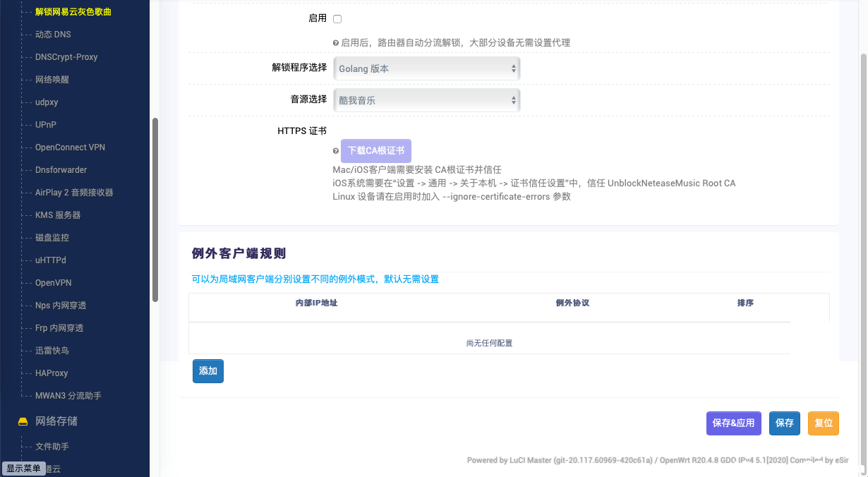Expand the 网络存储 sidebar section

pyautogui.click(x=56, y=421)
